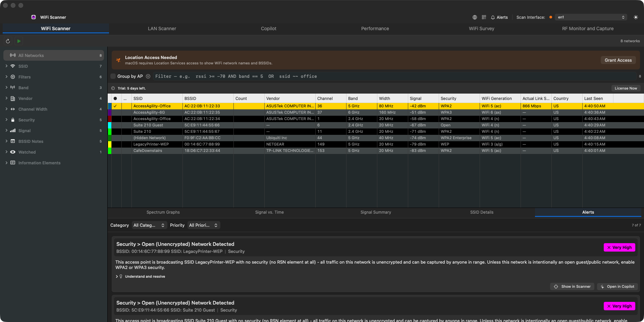The image size is (644, 322).
Task: Click the WiFi Scanner app logo icon
Action: [34, 17]
